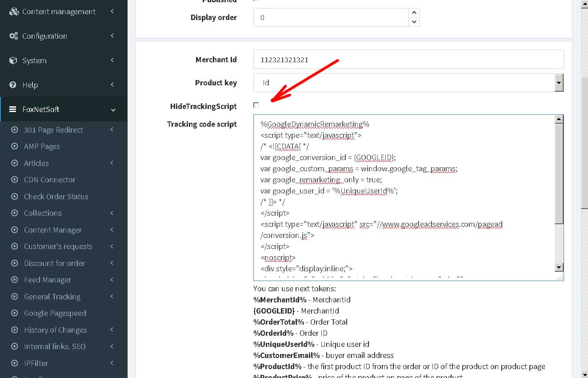Increase Display order with up stepper
The width and height of the screenshot is (588, 378).
(x=414, y=13)
